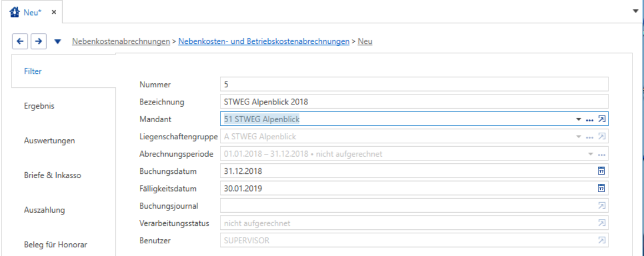Expand the Liegenschaftengruppe dropdown arrow
This screenshot has height=256, width=644.
578,137
